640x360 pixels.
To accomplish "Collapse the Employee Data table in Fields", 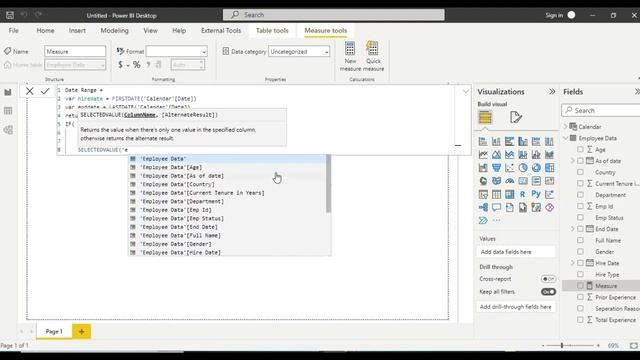I will (x=566, y=138).
